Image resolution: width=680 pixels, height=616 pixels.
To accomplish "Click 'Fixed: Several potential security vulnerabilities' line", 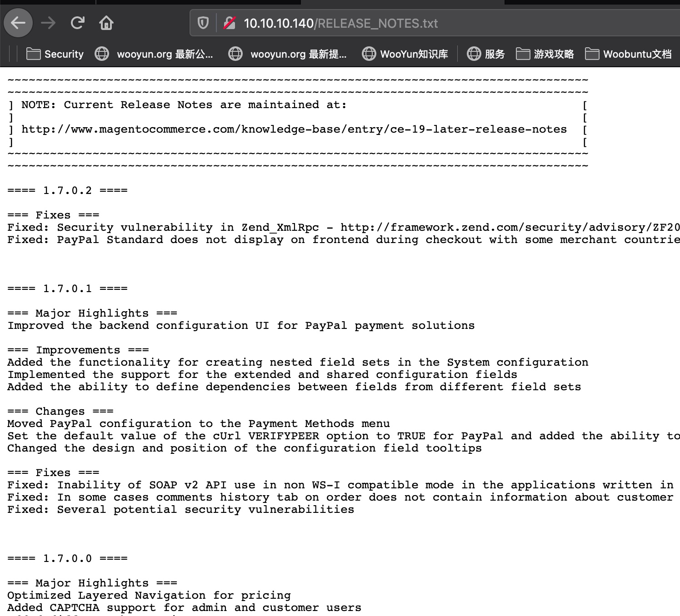I will click(x=181, y=510).
